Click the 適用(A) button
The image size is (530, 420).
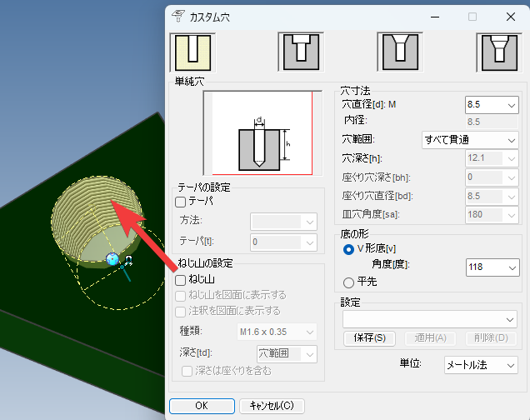click(x=430, y=338)
